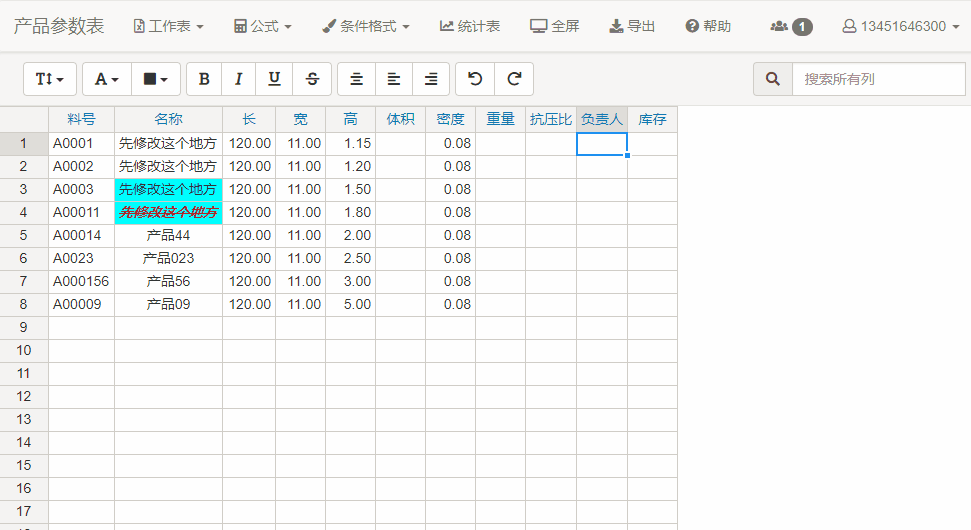Image resolution: width=971 pixels, height=530 pixels.
Task: Redo the last undone action
Action: click(x=514, y=79)
